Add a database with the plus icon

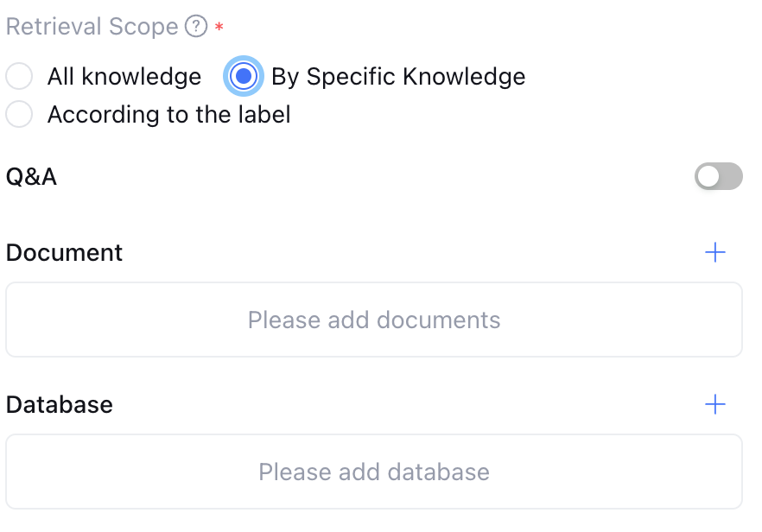[x=715, y=404]
